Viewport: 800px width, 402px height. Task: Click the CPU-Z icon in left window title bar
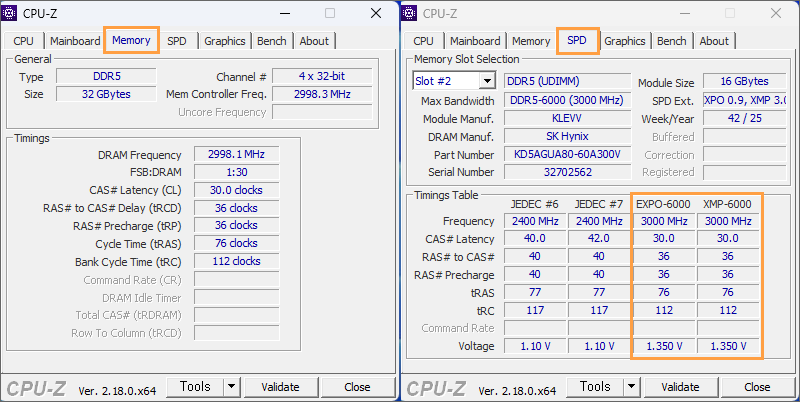[10, 13]
